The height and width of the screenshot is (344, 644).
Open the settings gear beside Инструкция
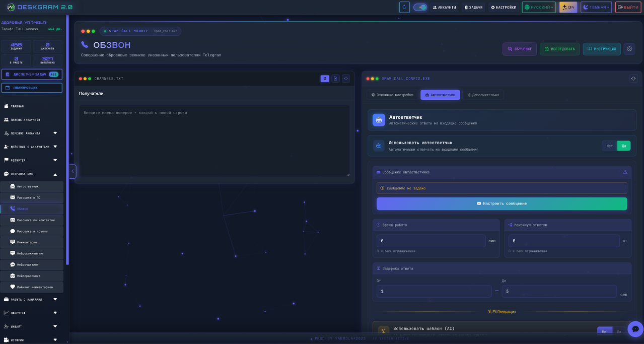point(629,49)
